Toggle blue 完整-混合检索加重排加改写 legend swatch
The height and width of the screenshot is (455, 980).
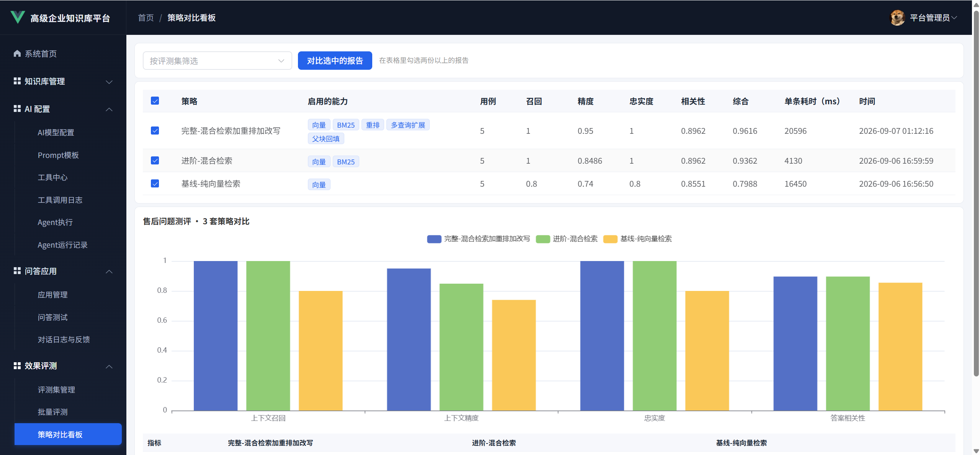[x=434, y=239]
